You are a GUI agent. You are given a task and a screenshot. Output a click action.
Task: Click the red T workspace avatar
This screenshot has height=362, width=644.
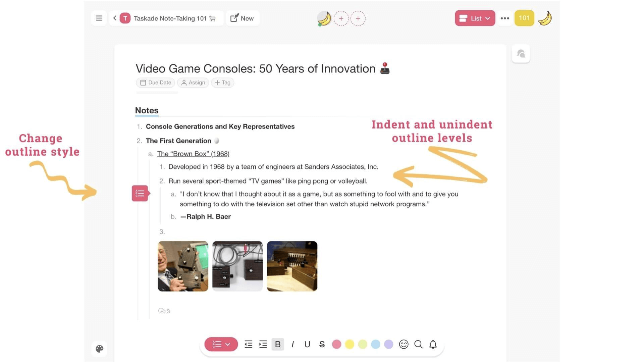tap(125, 18)
